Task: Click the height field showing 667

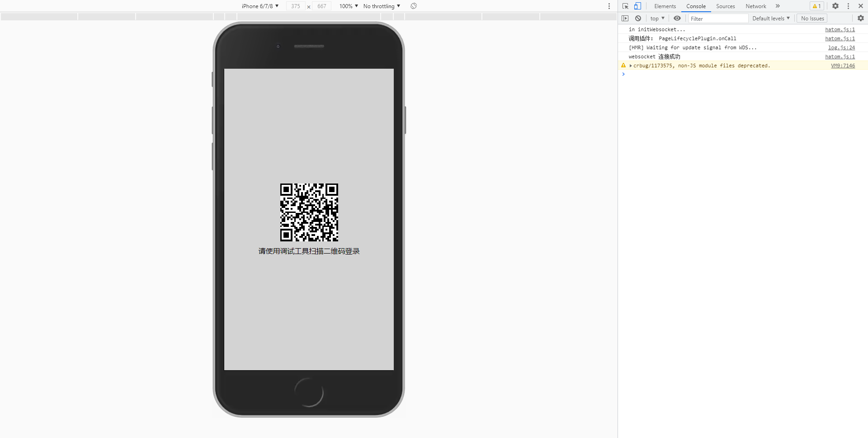Action: click(322, 6)
